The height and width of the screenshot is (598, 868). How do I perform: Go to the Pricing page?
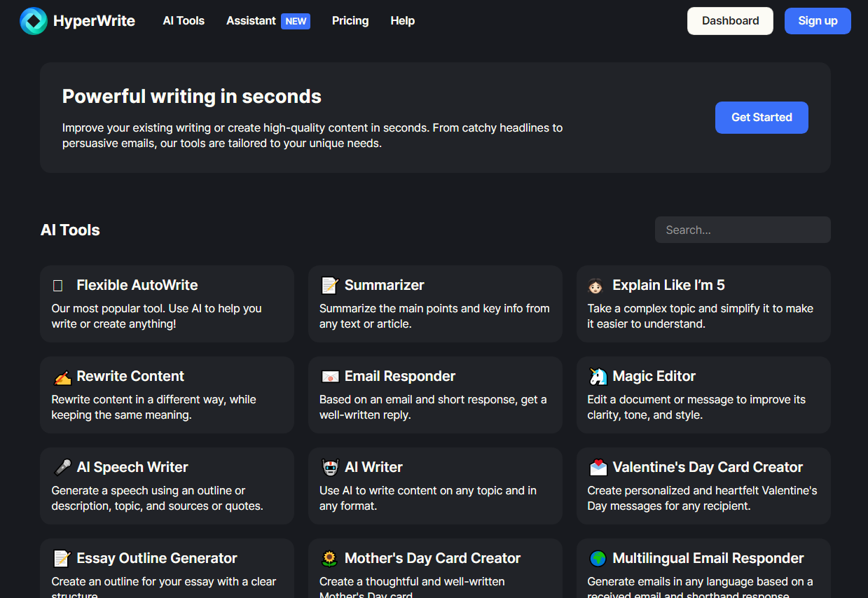click(x=350, y=21)
